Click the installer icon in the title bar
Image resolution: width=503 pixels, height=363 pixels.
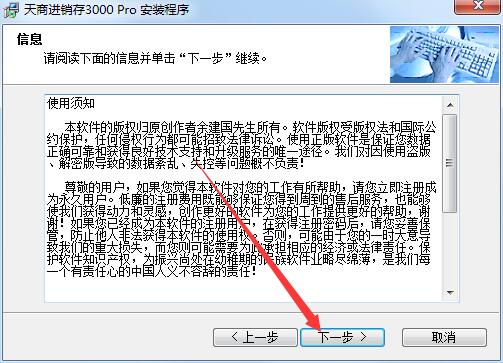coord(11,9)
